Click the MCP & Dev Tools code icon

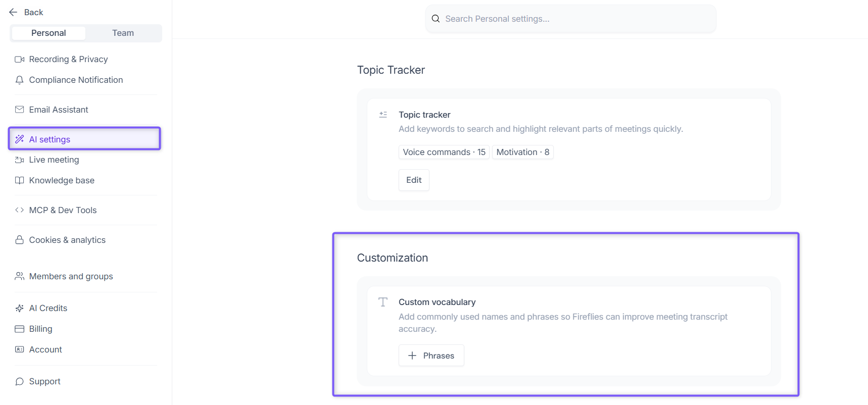(x=20, y=210)
